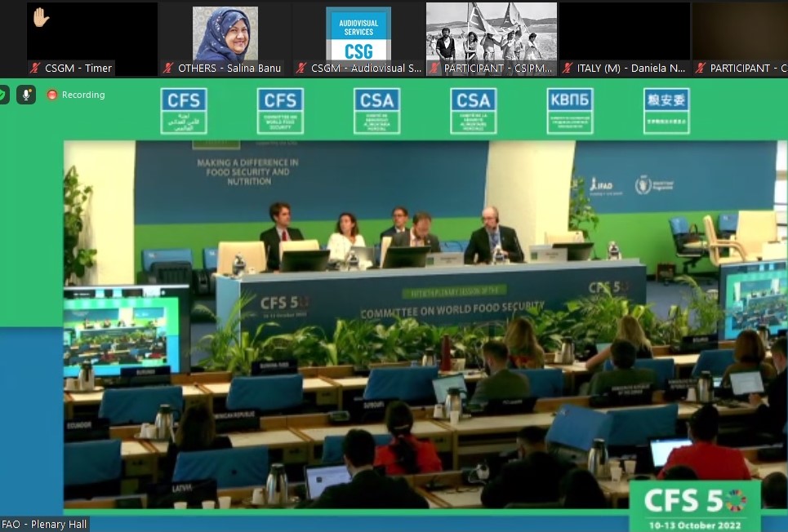Click the panel table in the plenary hall video
This screenshot has width=788, height=532.
[431, 296]
